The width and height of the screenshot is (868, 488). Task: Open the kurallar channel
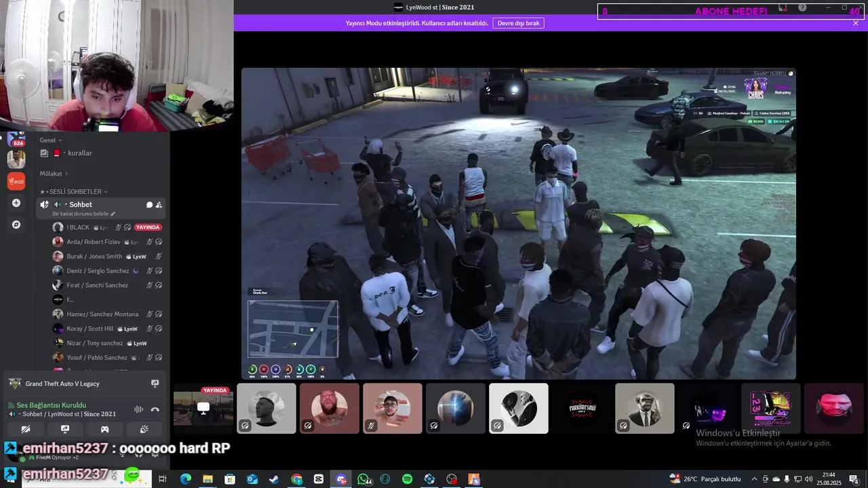[x=102, y=153]
